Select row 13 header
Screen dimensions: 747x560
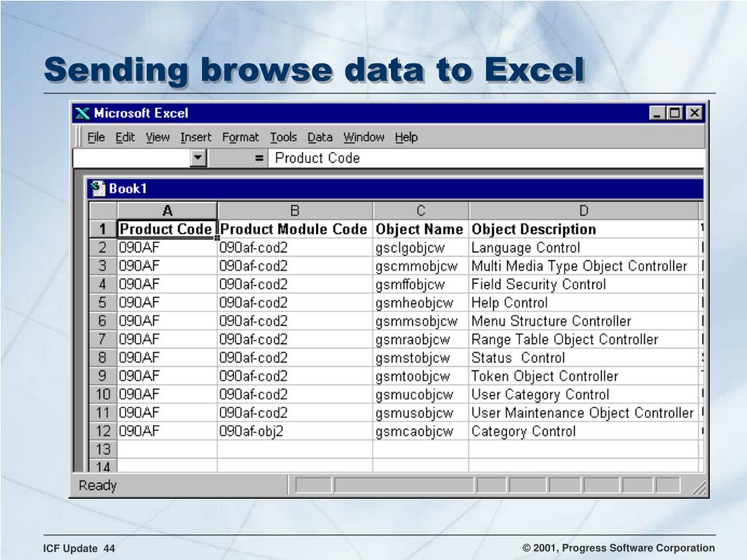click(x=103, y=449)
